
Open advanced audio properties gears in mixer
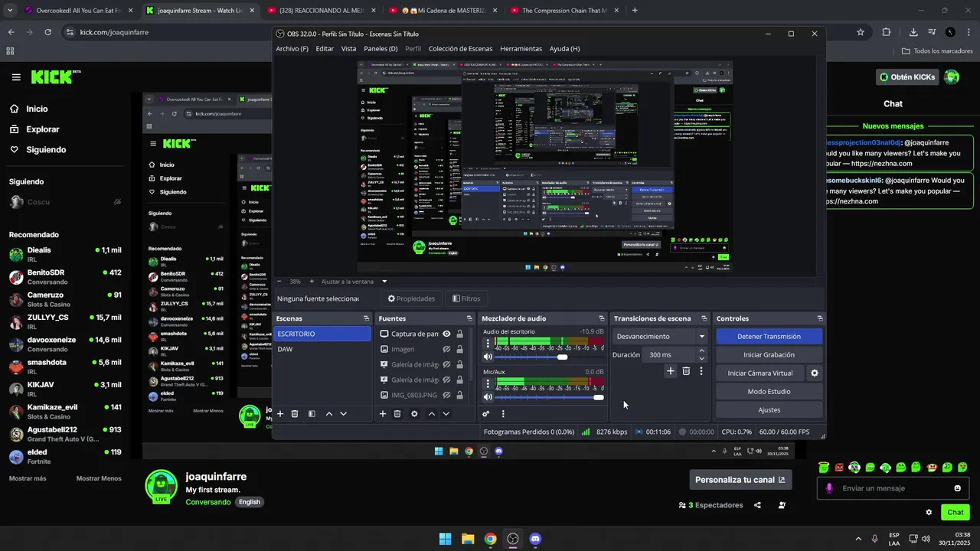click(486, 414)
